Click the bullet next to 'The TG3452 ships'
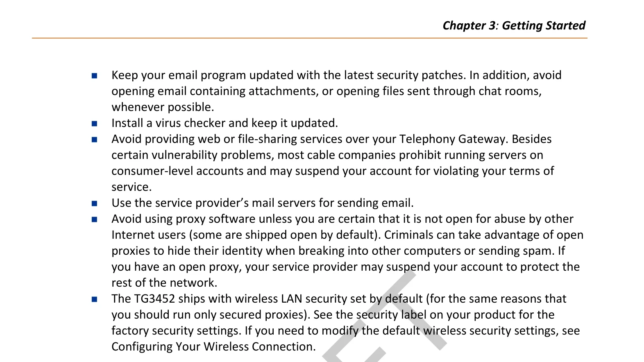Viewport: 644px width, 362px height. click(94, 299)
